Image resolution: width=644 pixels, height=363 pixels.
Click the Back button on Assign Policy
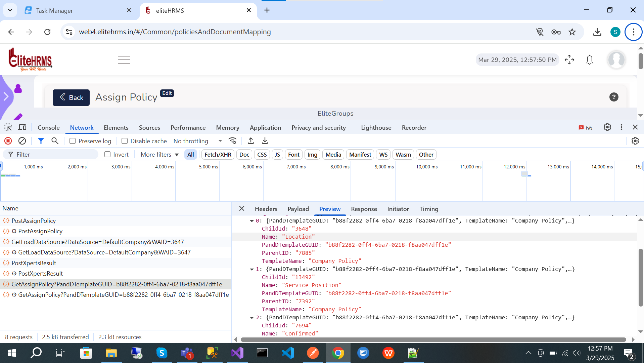71,97
